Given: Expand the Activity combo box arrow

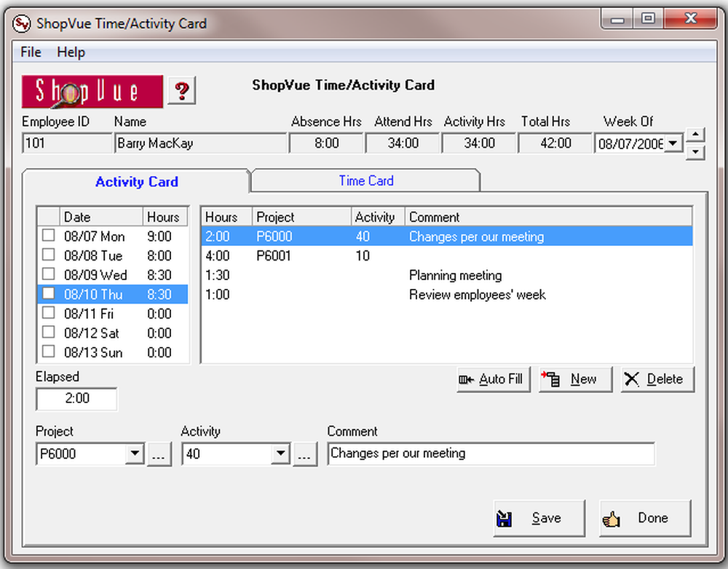Looking at the screenshot, I should tap(280, 453).
